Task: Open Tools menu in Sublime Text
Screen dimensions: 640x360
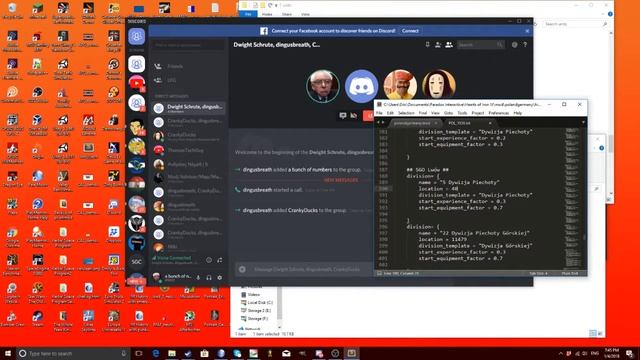Action: pos(462,113)
